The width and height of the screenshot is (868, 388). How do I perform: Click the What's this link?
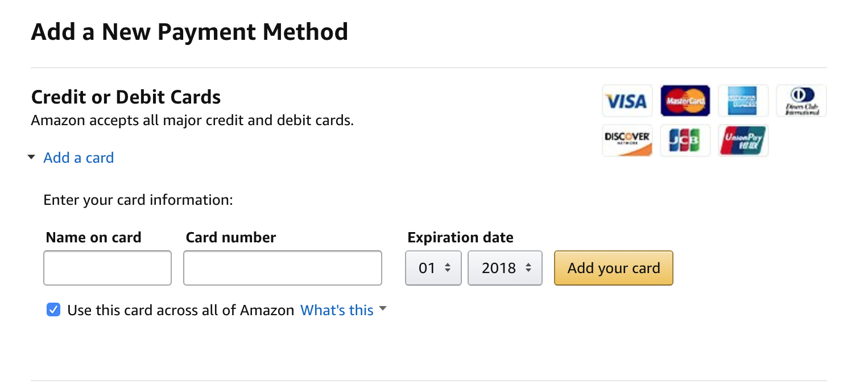point(337,310)
